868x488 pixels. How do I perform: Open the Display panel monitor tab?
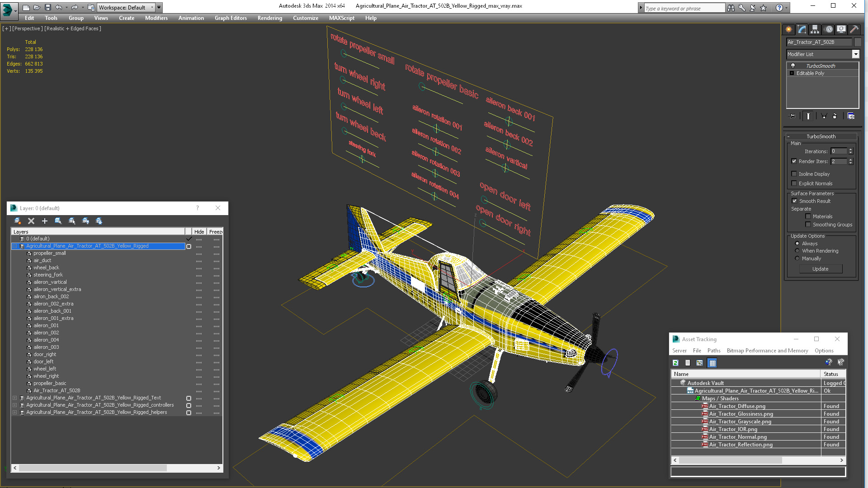pyautogui.click(x=841, y=29)
